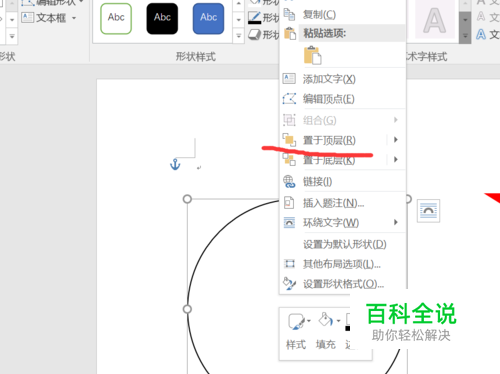Click the Copy (复制) menu entry
Image resolution: width=500 pixels, height=374 pixels.
click(x=343, y=15)
